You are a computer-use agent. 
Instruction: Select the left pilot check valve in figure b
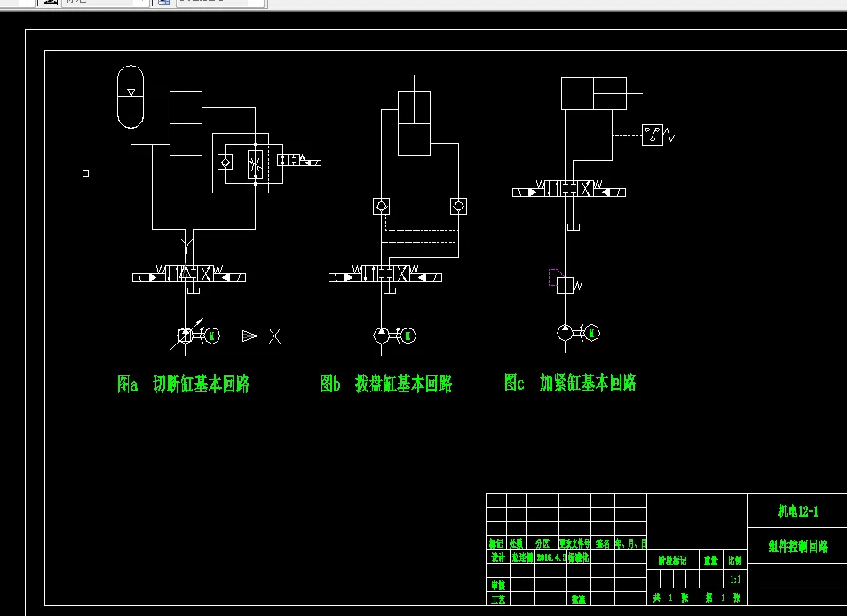(x=382, y=206)
